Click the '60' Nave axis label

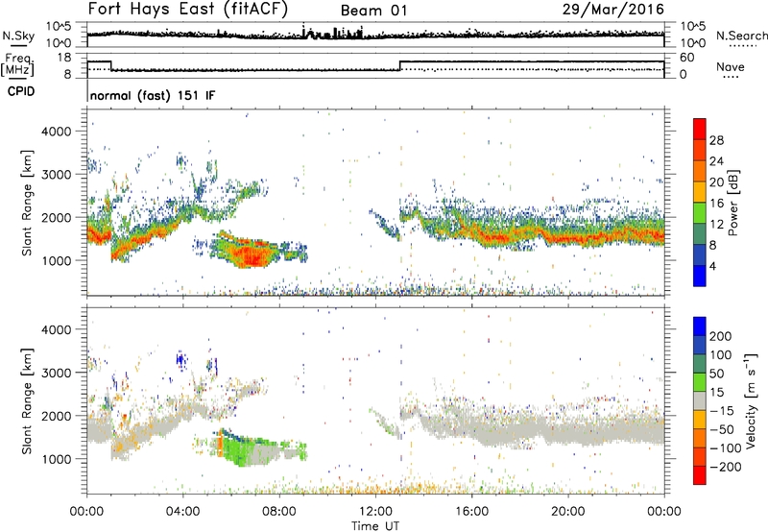687,58
